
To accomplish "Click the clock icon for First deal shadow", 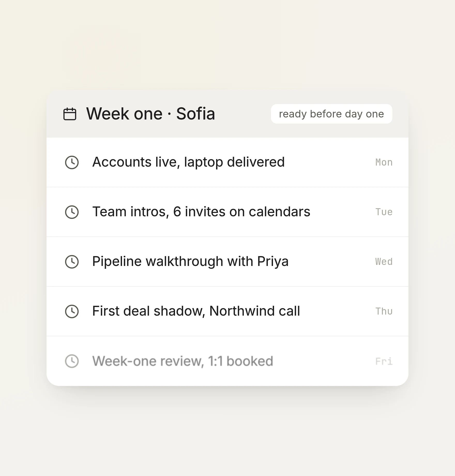I will click(x=72, y=311).
